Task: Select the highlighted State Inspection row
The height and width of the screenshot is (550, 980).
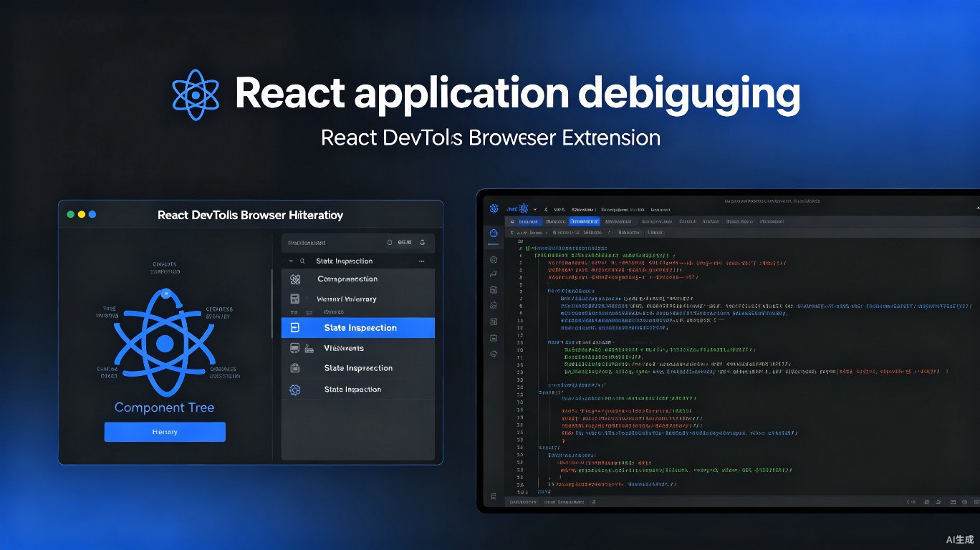Action: 358,328
